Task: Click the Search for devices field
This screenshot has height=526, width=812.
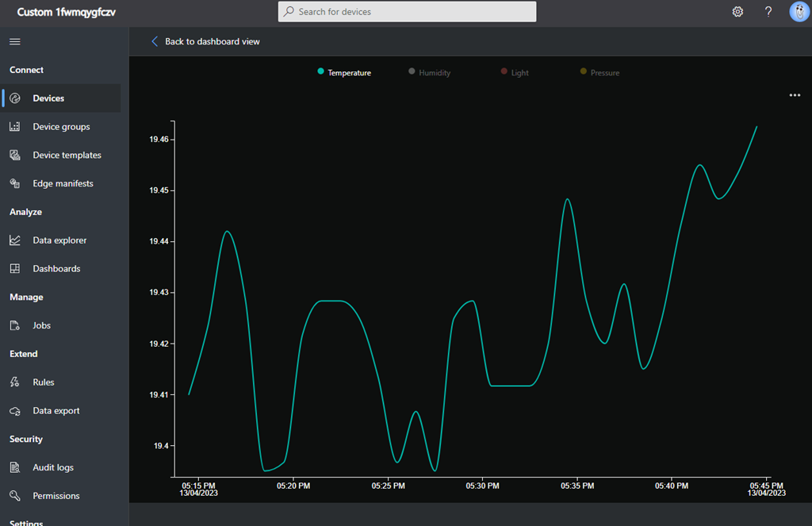Action: pos(408,12)
